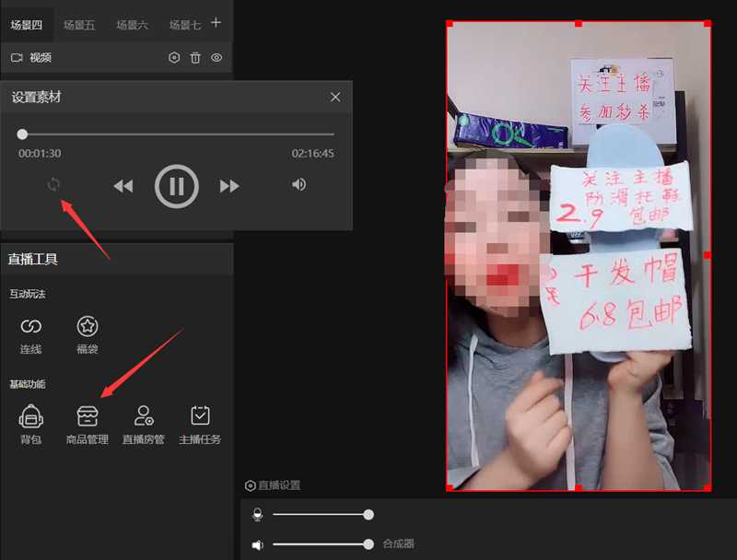The width and height of the screenshot is (737, 560).
Task: Open the 福袋 lucky bag feature
Action: click(x=86, y=327)
